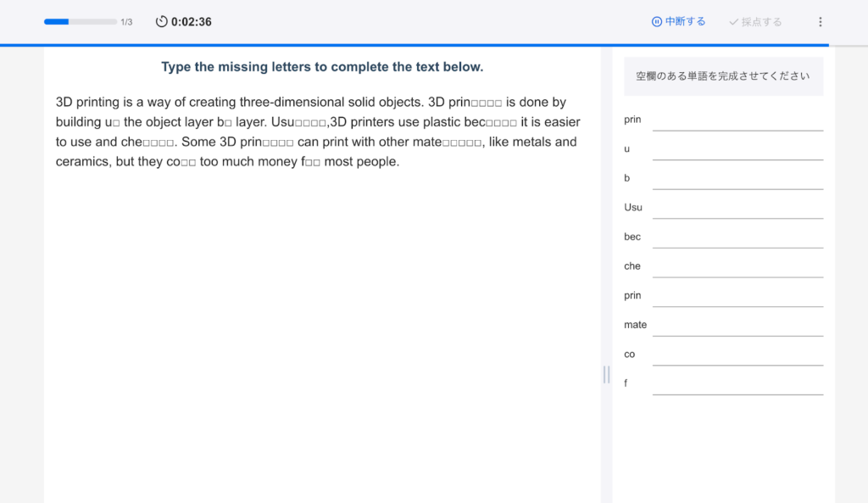Select the "che" answer input field
Image resolution: width=868 pixels, height=503 pixels.
pyautogui.click(x=737, y=267)
